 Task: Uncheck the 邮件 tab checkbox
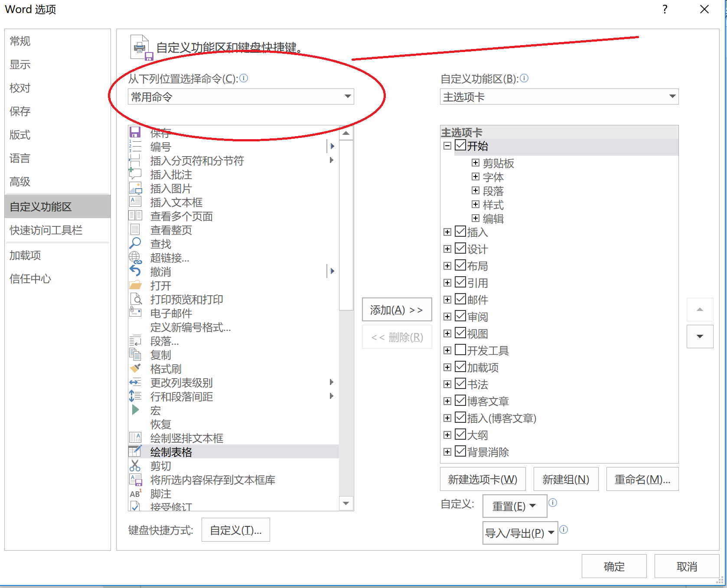(x=460, y=299)
